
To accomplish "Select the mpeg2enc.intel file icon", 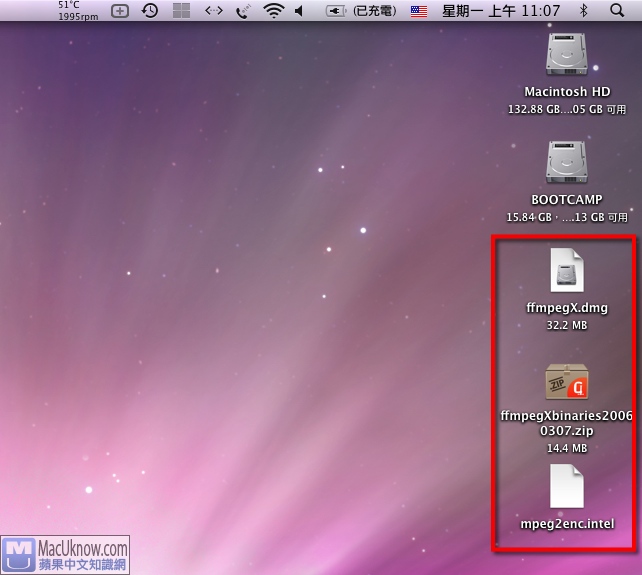I will 567,486.
